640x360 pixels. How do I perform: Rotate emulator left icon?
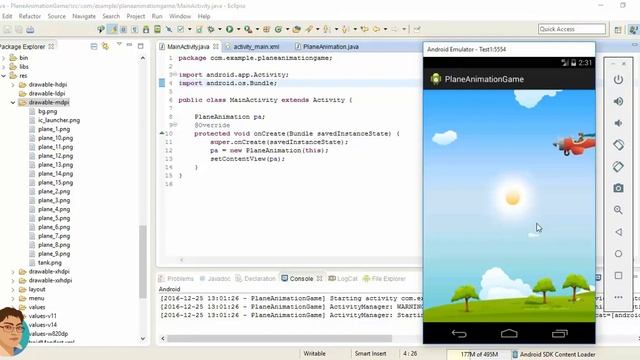[618, 144]
